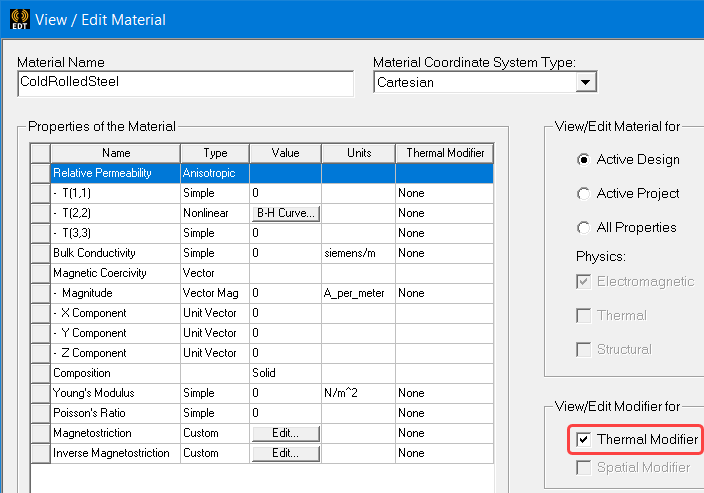This screenshot has height=493, width=704.
Task: Click Edit button for Inverse Magnetostriction
Action: pyautogui.click(x=286, y=453)
